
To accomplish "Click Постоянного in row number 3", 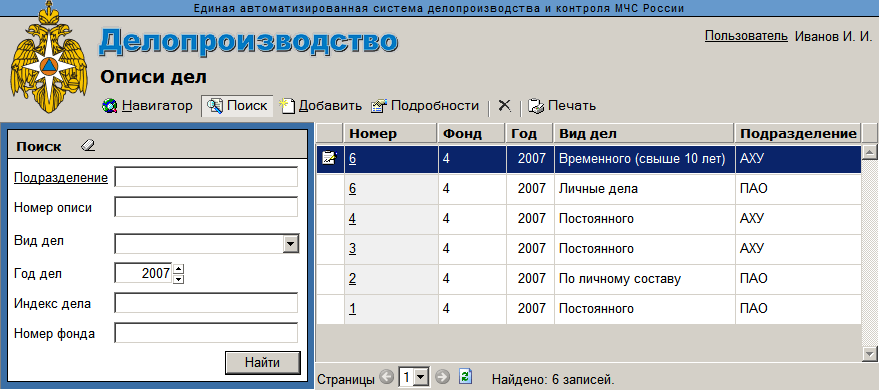I will click(596, 248).
